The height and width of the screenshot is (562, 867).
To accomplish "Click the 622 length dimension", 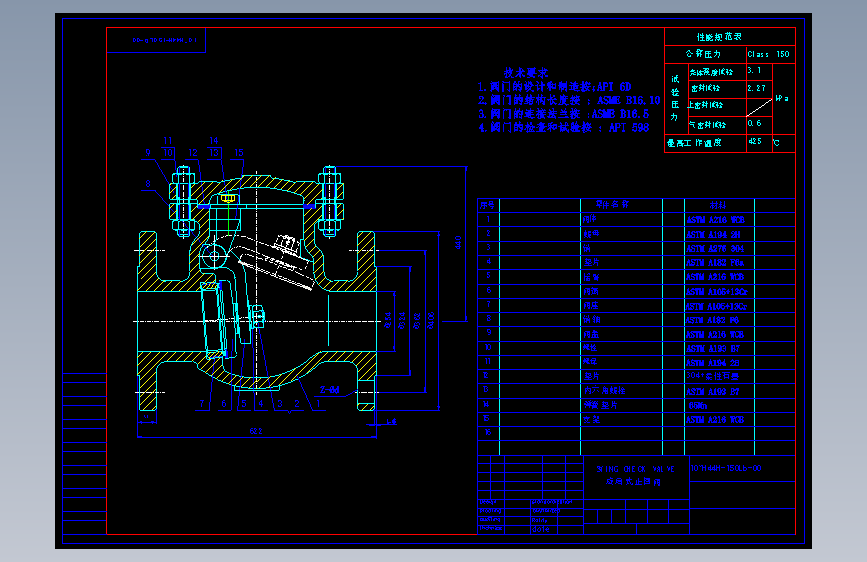I will pyautogui.click(x=255, y=431).
